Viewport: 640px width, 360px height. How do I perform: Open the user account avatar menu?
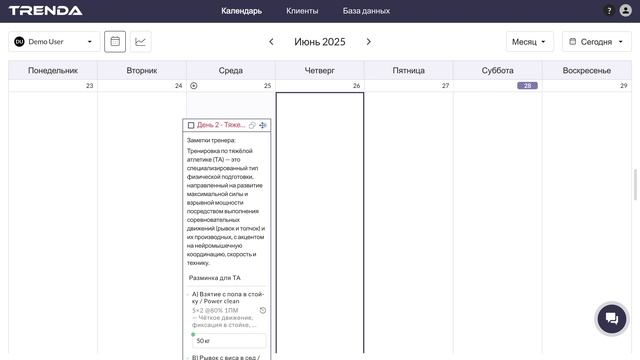point(625,11)
